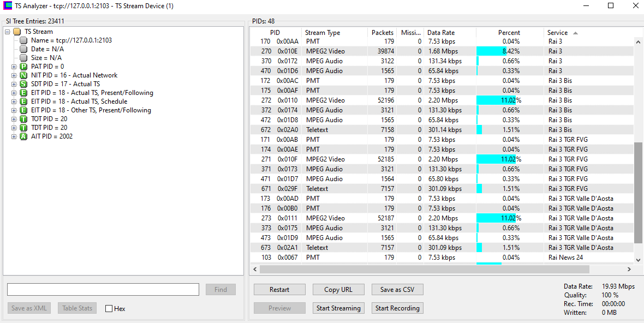Expand the AIT PID = 2002 node
The image size is (644, 323).
tap(14, 136)
